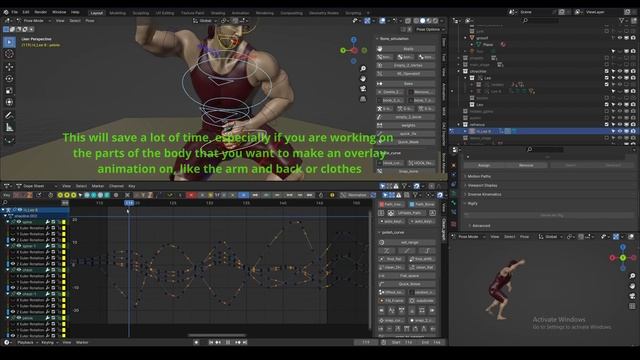Click the Remove button in bone properties
The width and height of the screenshot is (640, 360).
[526, 165]
